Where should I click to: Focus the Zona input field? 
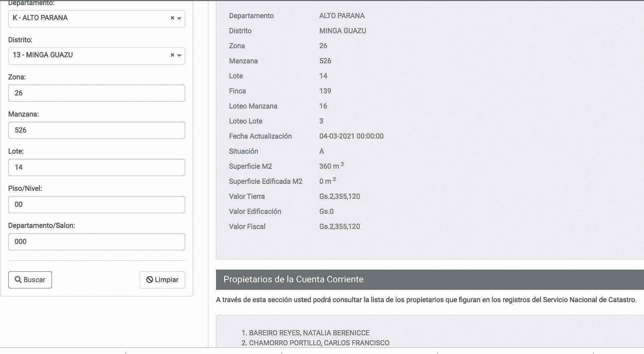pos(96,93)
